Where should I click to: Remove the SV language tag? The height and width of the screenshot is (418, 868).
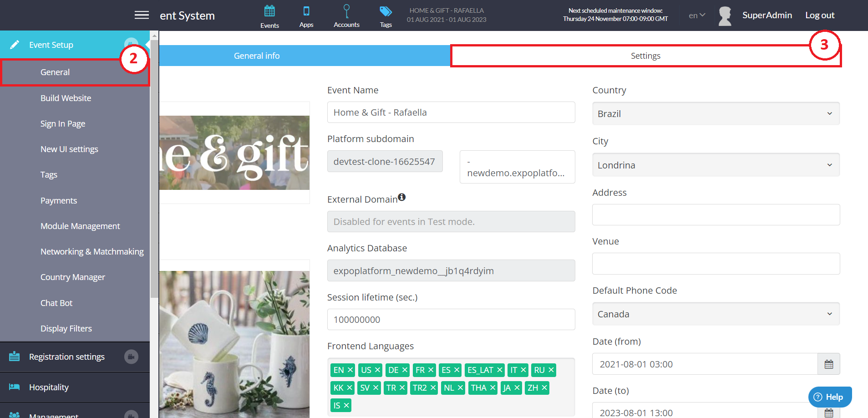click(x=376, y=387)
